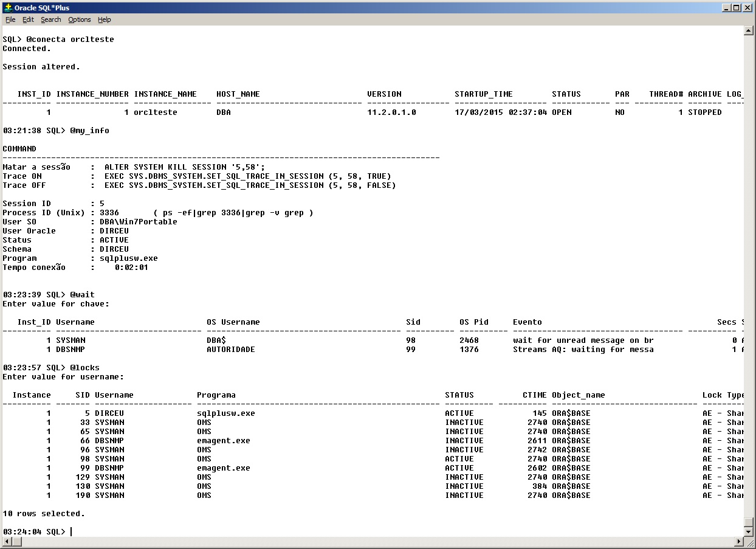Click the STOPPED archive value

[705, 112]
